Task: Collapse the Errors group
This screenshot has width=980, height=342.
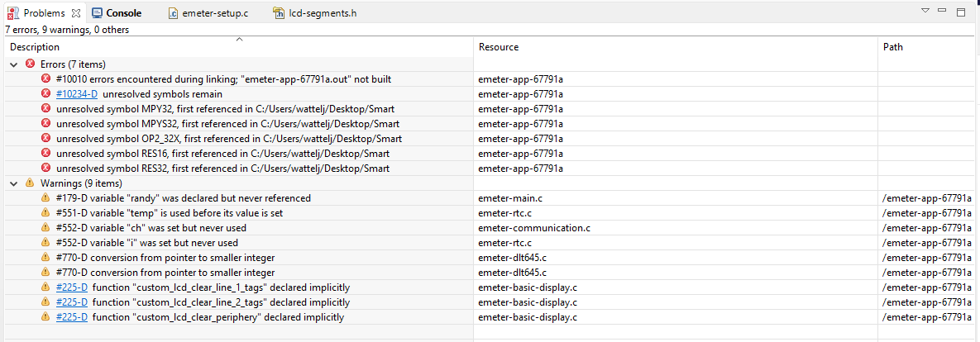Action: [x=14, y=64]
